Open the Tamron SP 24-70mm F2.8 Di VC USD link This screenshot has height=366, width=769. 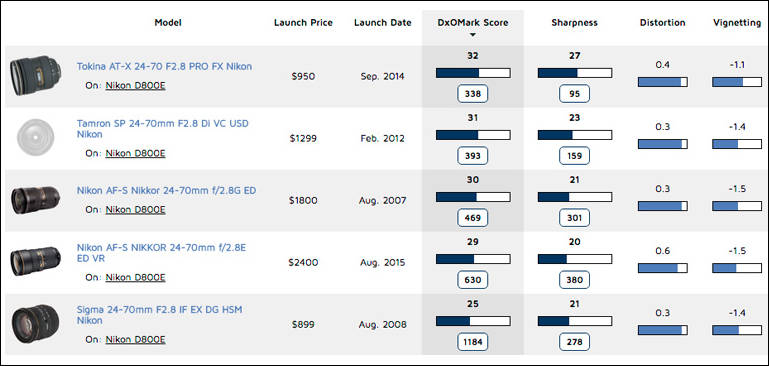pyautogui.click(x=162, y=129)
